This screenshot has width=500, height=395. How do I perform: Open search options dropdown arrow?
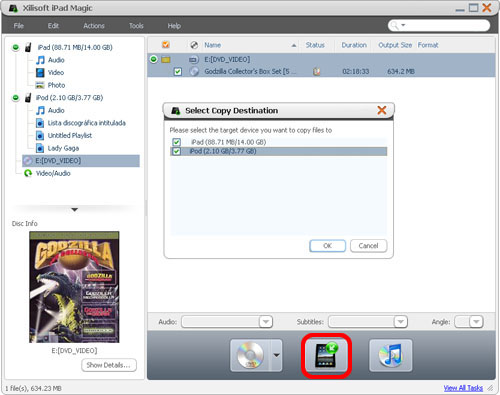pos(403,25)
